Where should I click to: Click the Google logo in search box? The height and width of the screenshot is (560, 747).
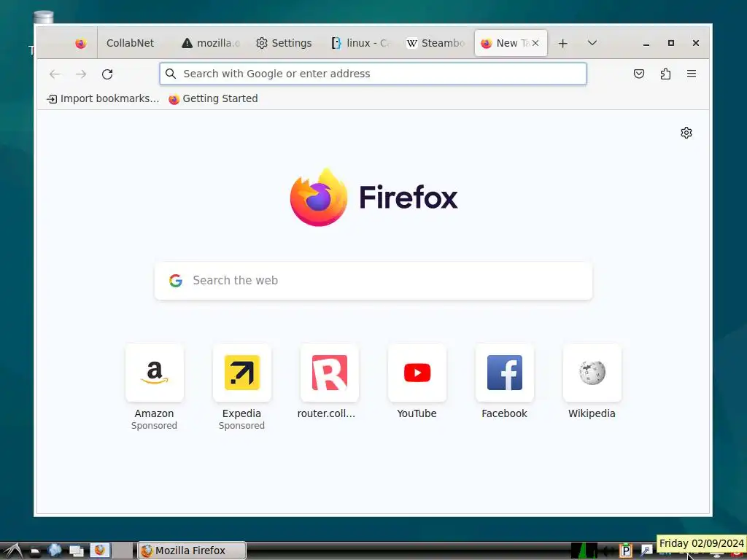(x=176, y=281)
